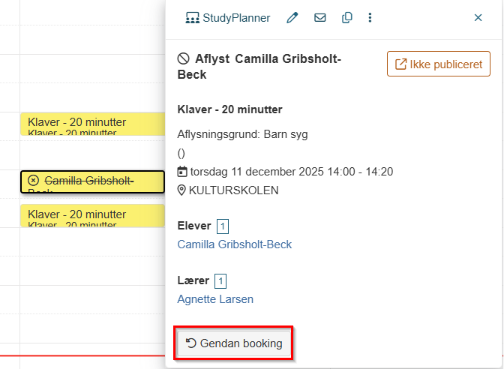Click the pencil edit icon
The image size is (504, 369).
(292, 18)
